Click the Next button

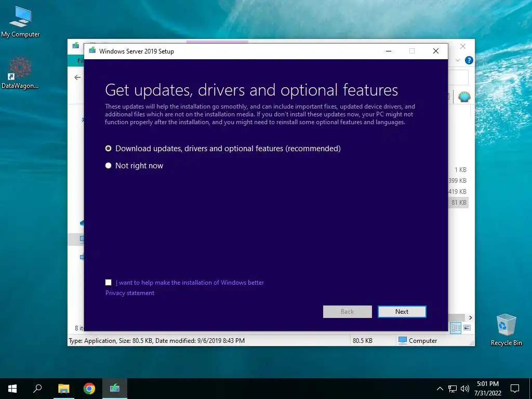(402, 312)
